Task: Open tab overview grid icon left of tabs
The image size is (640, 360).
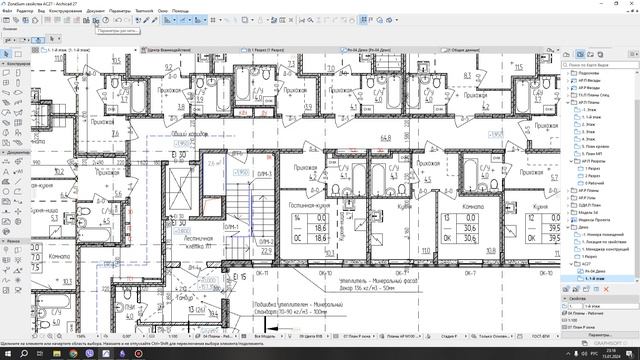Action: point(36,50)
